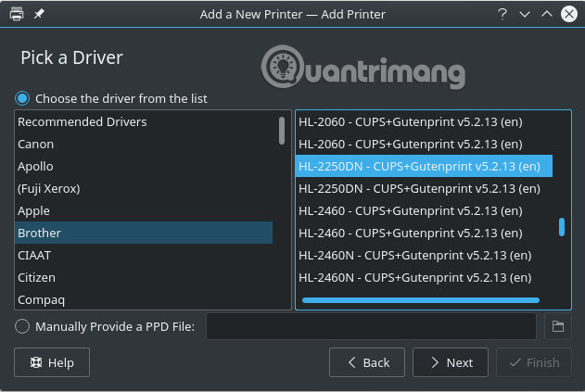Click the PPD file path field
The image size is (585, 392).
371,326
